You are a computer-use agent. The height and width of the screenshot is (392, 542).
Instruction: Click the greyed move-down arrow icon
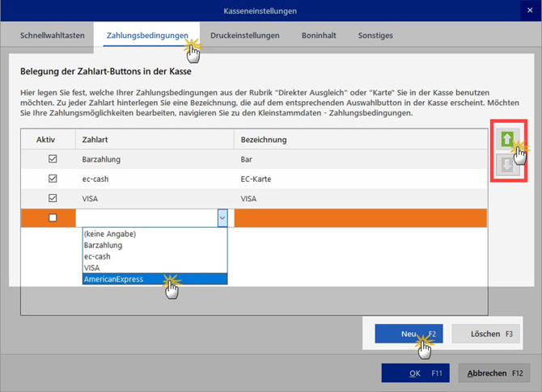(506, 165)
